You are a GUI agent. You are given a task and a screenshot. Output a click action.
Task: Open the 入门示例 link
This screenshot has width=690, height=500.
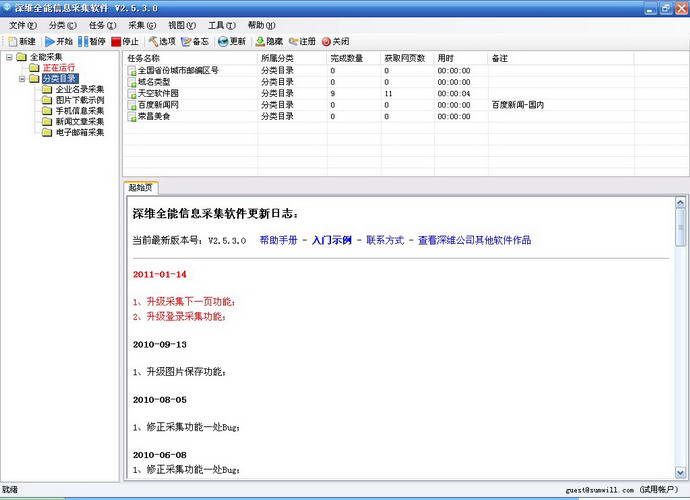click(332, 240)
